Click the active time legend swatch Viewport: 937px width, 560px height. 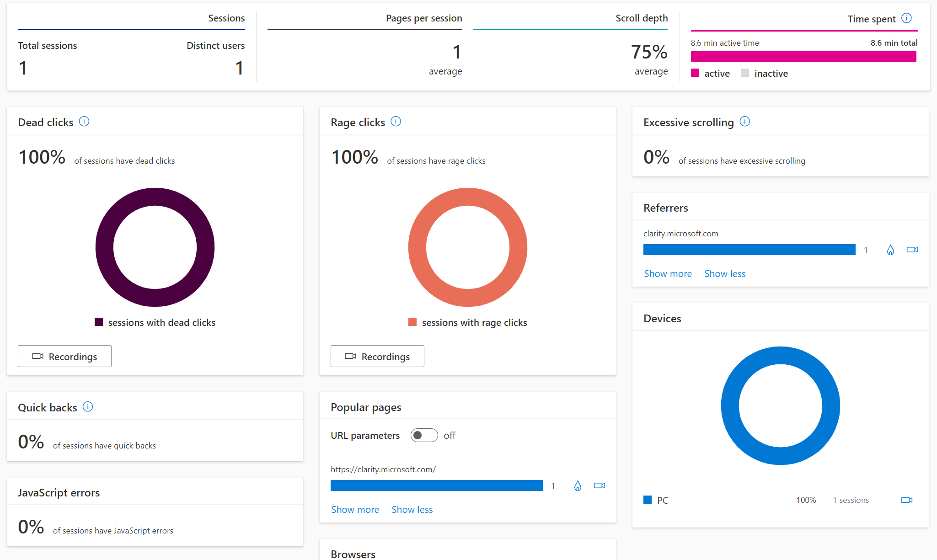pyautogui.click(x=695, y=73)
